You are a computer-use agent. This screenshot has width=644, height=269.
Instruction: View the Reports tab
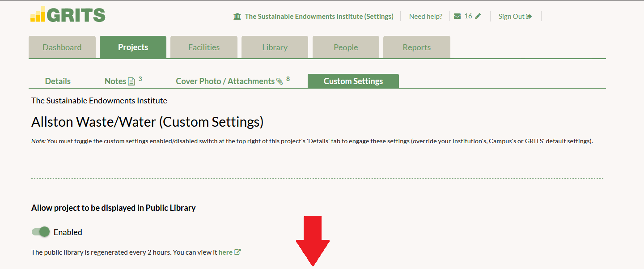coord(417,47)
